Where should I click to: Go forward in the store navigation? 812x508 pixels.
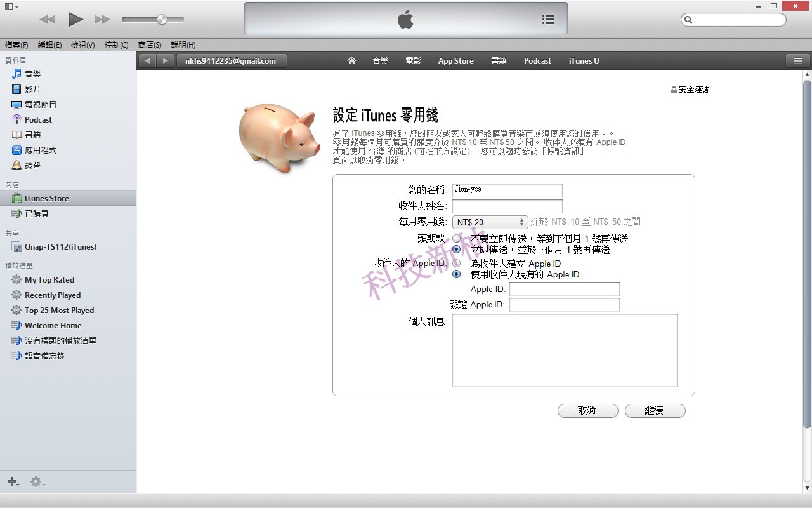165,61
